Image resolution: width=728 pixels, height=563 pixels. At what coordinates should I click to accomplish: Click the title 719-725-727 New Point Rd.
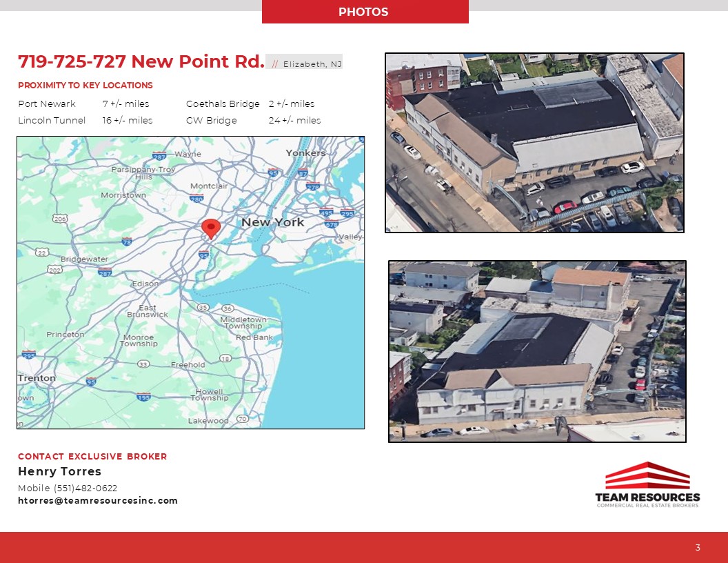pyautogui.click(x=141, y=61)
